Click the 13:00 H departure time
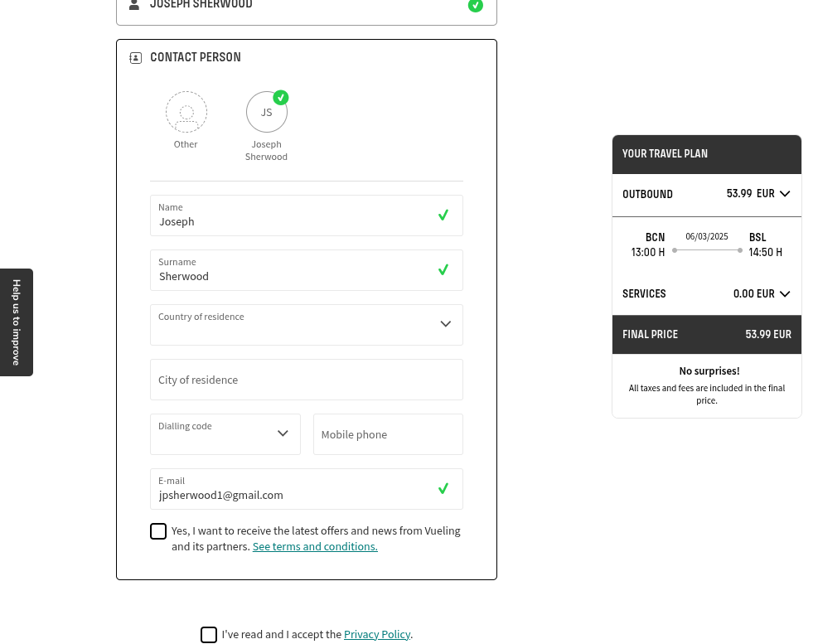The height and width of the screenshot is (644, 818). coord(648,253)
